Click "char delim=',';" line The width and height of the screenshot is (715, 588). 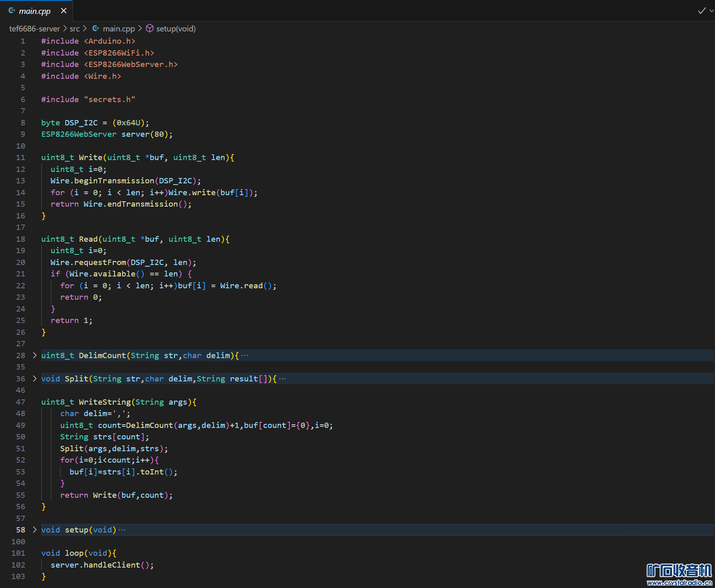(x=95, y=414)
